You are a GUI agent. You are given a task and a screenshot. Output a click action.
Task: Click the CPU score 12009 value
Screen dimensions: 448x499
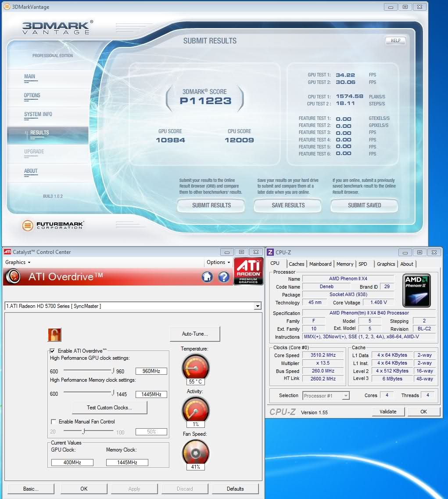(x=239, y=140)
